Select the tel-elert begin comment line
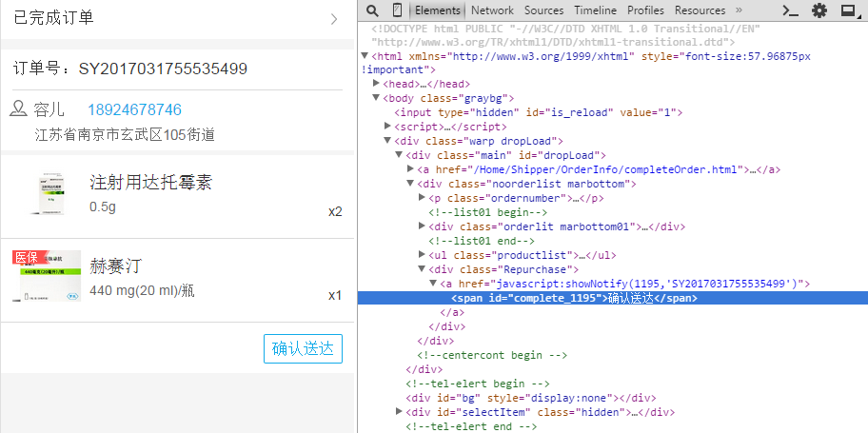The image size is (868, 433). pyautogui.click(x=477, y=384)
